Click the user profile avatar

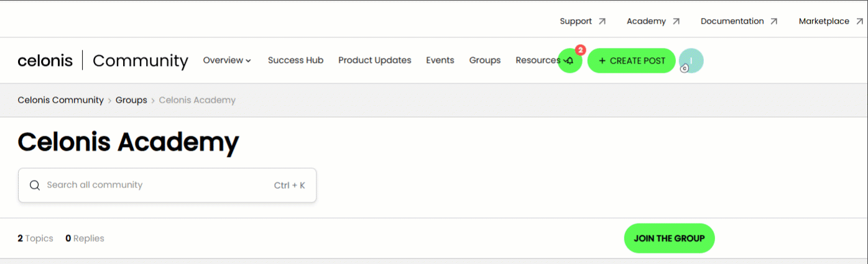pos(691,60)
